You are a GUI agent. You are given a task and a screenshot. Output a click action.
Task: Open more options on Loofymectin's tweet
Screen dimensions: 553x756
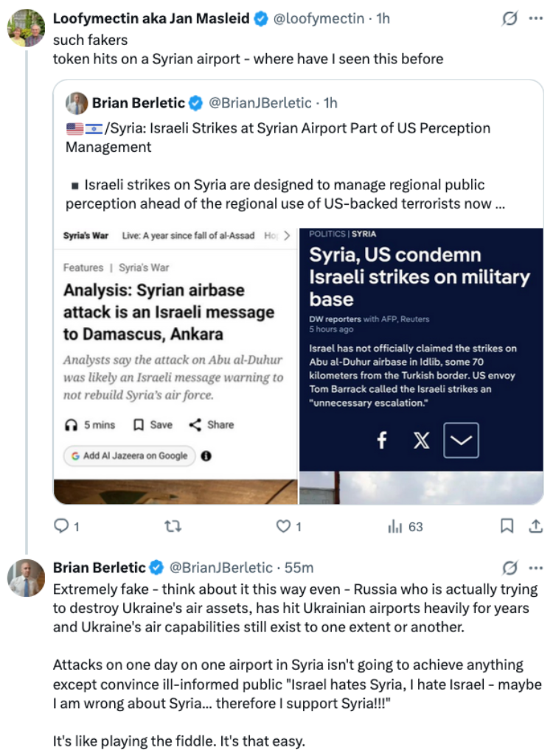[x=535, y=19]
